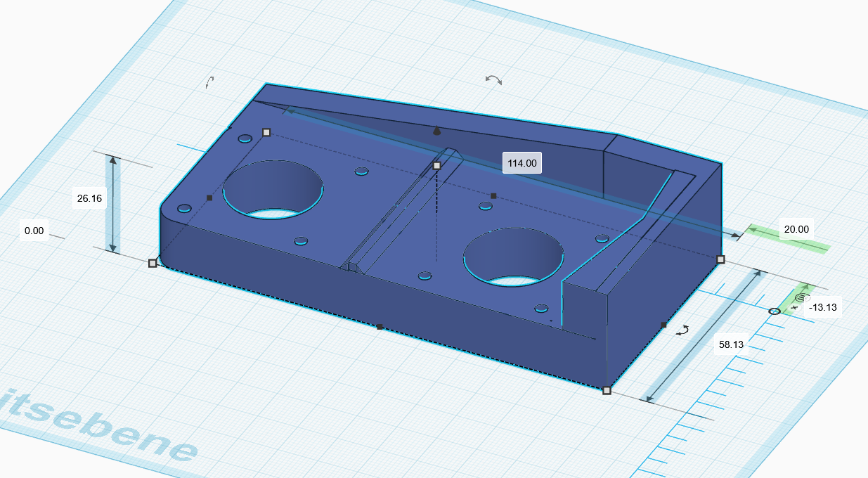Select the white corner handle at the rounded left corner
Screen dimensions: 868x478
pos(153,263)
